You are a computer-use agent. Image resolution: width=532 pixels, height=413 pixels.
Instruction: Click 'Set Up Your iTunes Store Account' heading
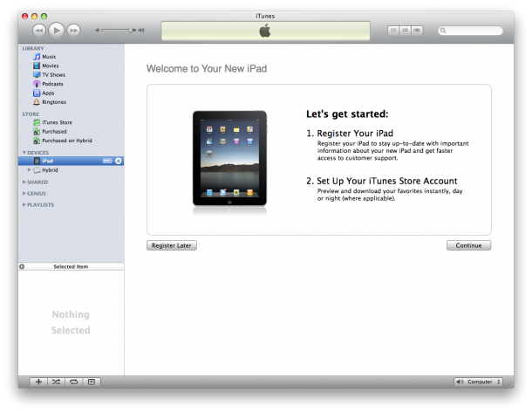click(386, 181)
